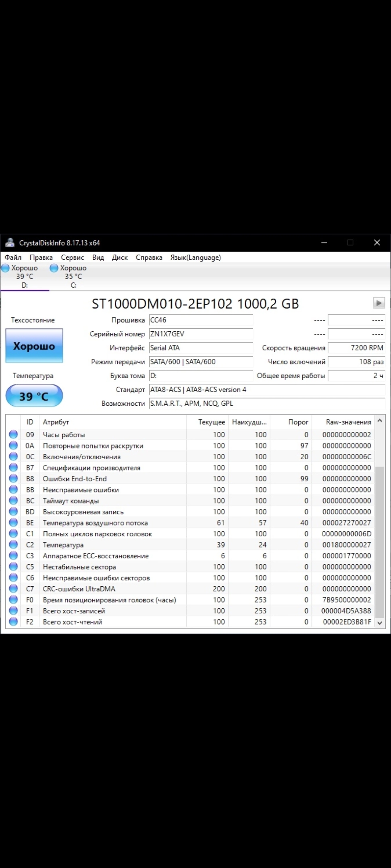Select the Часы работы attribute name

pos(64,435)
